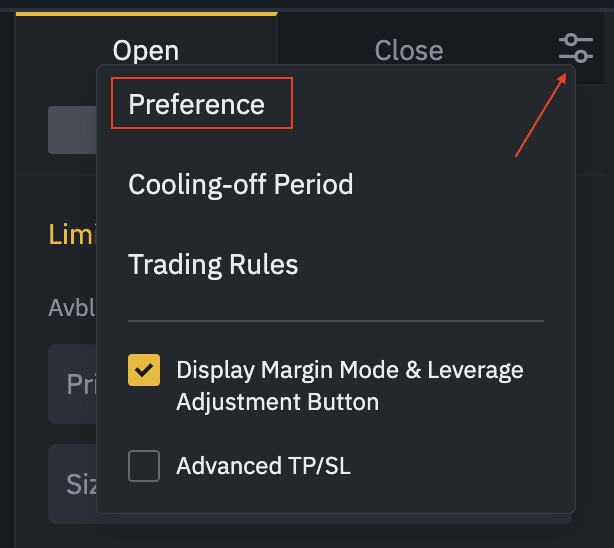Viewport: 614px width, 548px height.
Task: Uncheck Display Margin Mode & Leverage checkbox
Action: point(144,371)
